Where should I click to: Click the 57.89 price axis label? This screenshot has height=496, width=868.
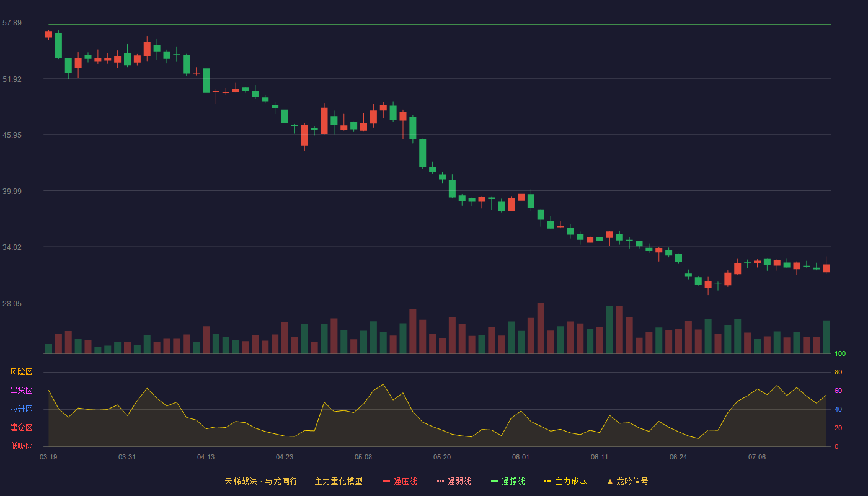[x=12, y=23]
